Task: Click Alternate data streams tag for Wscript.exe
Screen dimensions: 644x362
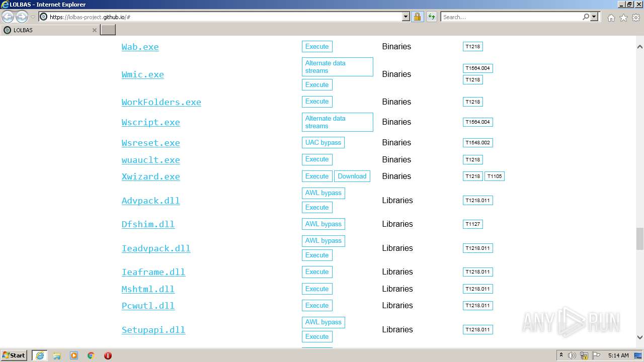Action: [x=338, y=122]
